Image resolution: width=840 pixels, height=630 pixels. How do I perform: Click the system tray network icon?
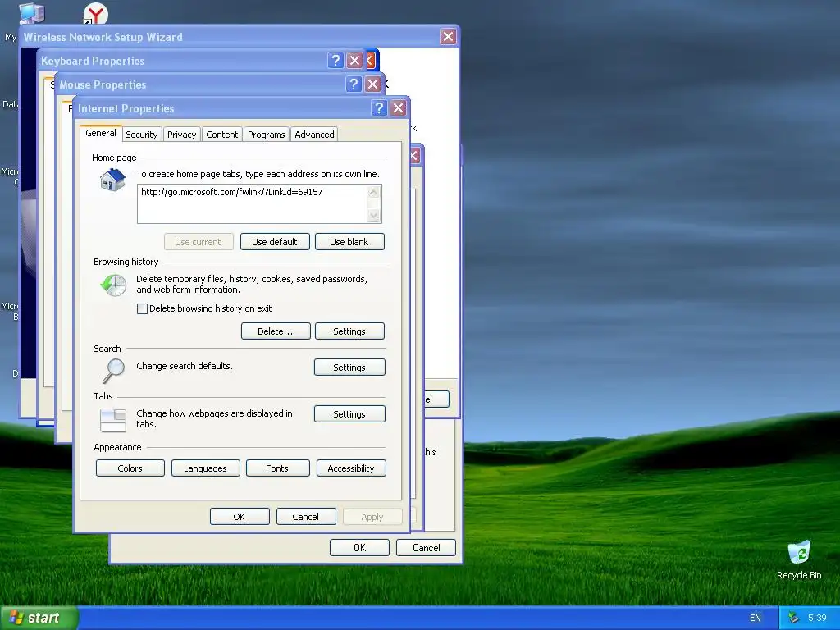coord(793,618)
